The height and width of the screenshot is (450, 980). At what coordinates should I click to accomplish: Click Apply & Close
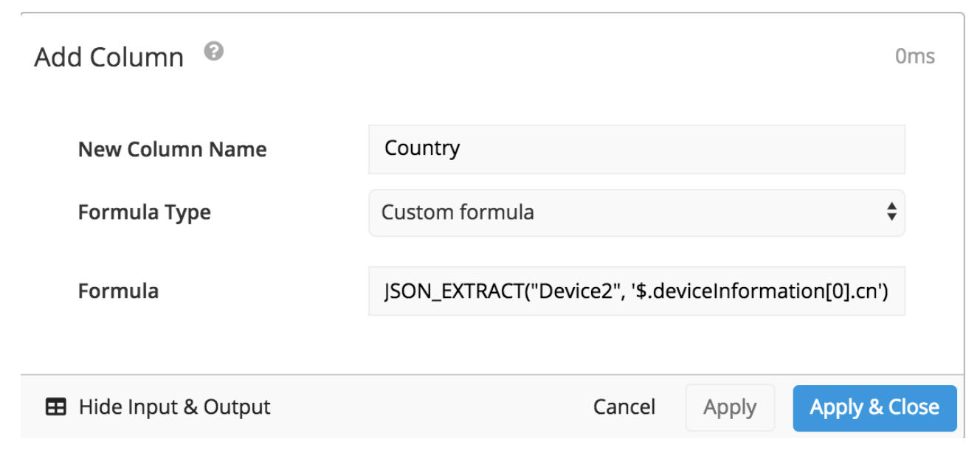[x=874, y=407]
